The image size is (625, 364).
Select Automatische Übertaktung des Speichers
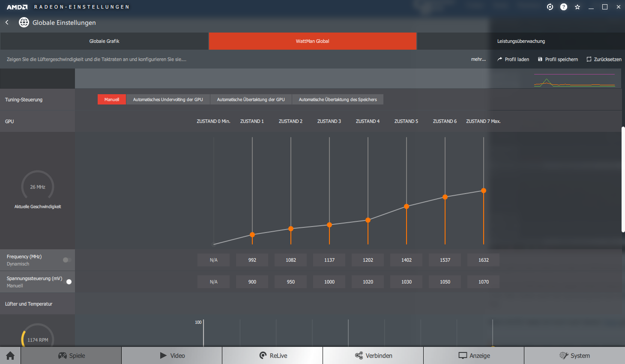[x=338, y=99]
